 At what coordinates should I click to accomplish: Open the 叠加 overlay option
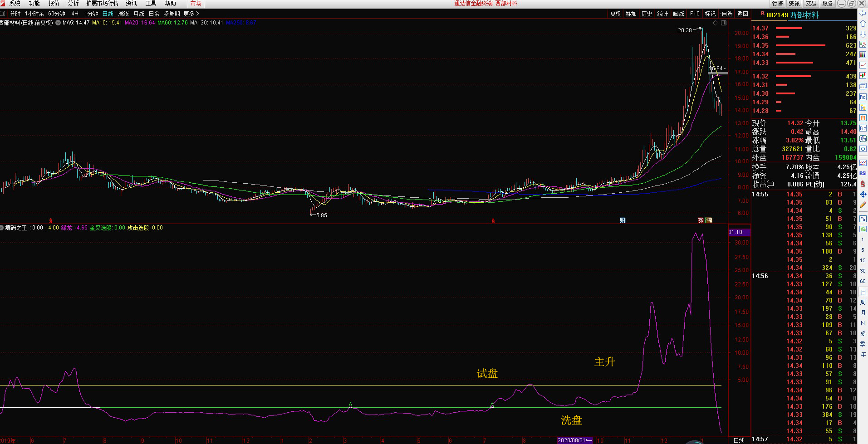[631, 14]
